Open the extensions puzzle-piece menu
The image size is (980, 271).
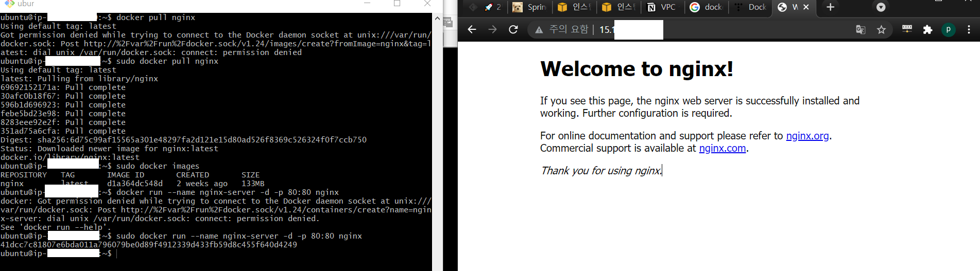point(927,30)
